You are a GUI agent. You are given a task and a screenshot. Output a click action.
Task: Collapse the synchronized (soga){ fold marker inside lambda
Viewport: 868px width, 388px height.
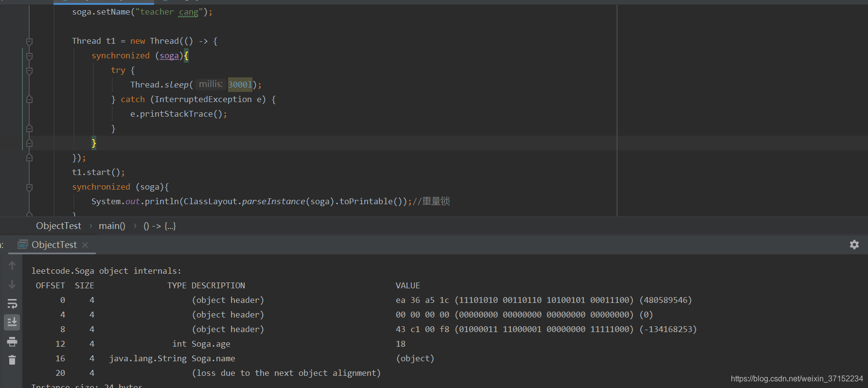pyautogui.click(x=29, y=56)
